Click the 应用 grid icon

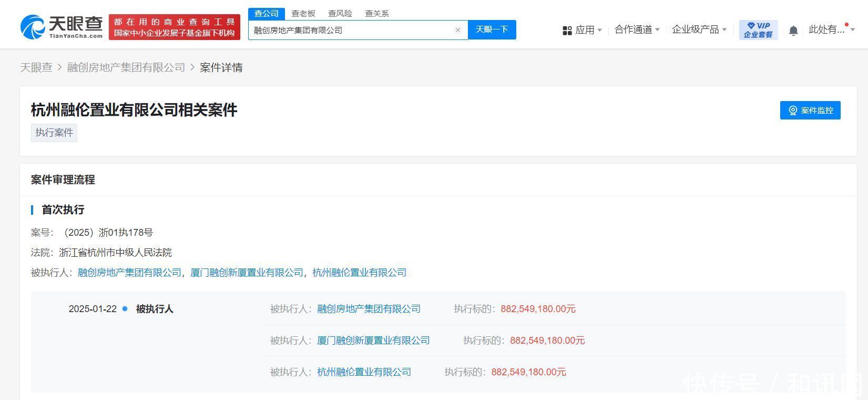click(x=567, y=31)
